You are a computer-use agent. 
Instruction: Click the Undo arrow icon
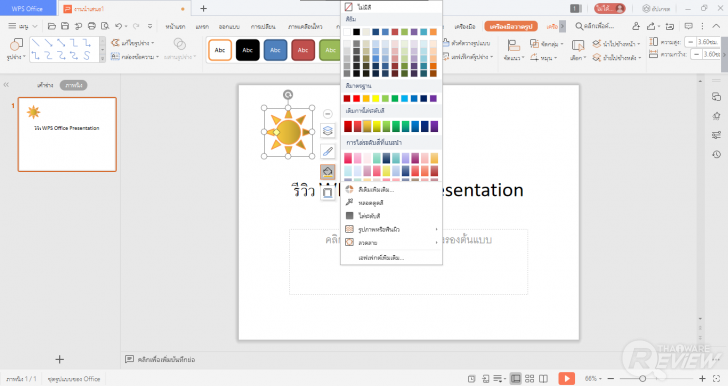pos(119,26)
